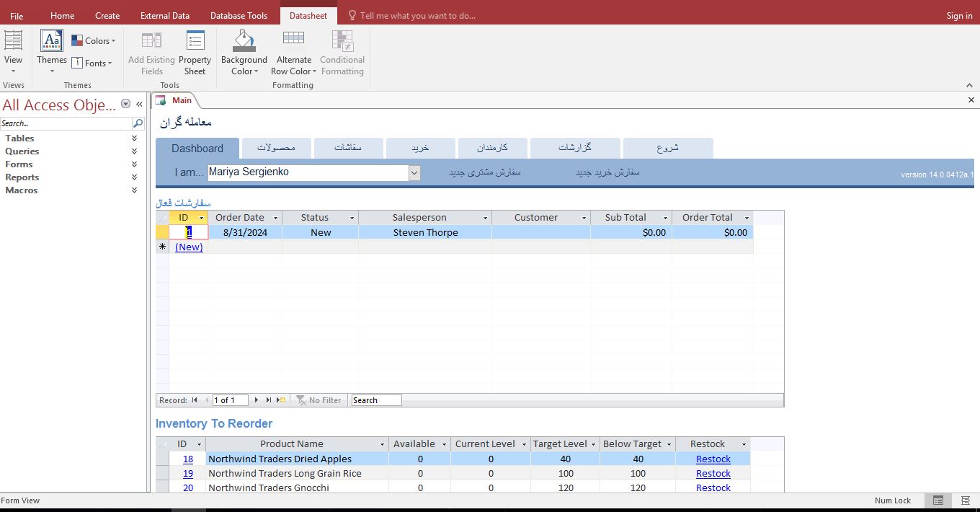Open Alternate Row Color dropdown arrow
The width and height of the screenshot is (980, 512).
(x=315, y=72)
